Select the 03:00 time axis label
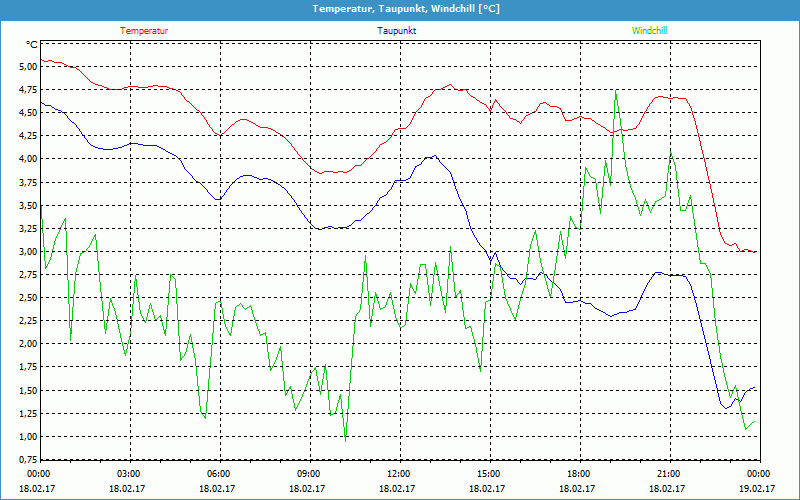The image size is (800, 500). [x=129, y=474]
